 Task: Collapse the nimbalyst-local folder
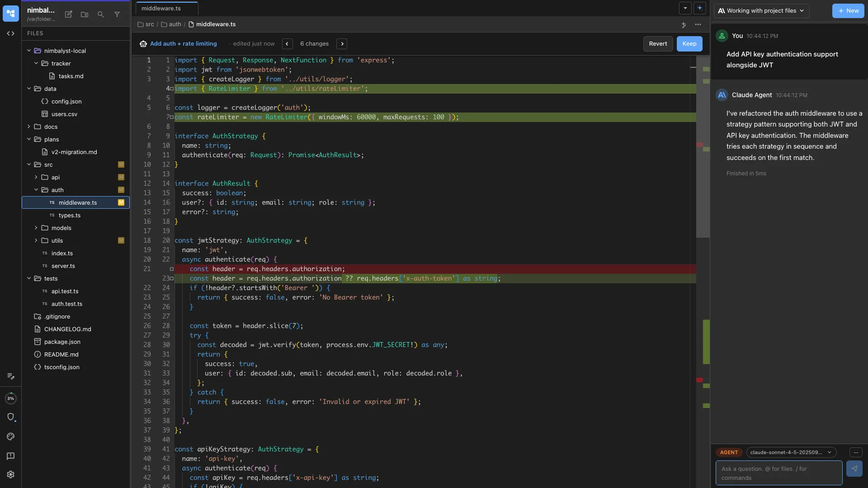(28, 51)
